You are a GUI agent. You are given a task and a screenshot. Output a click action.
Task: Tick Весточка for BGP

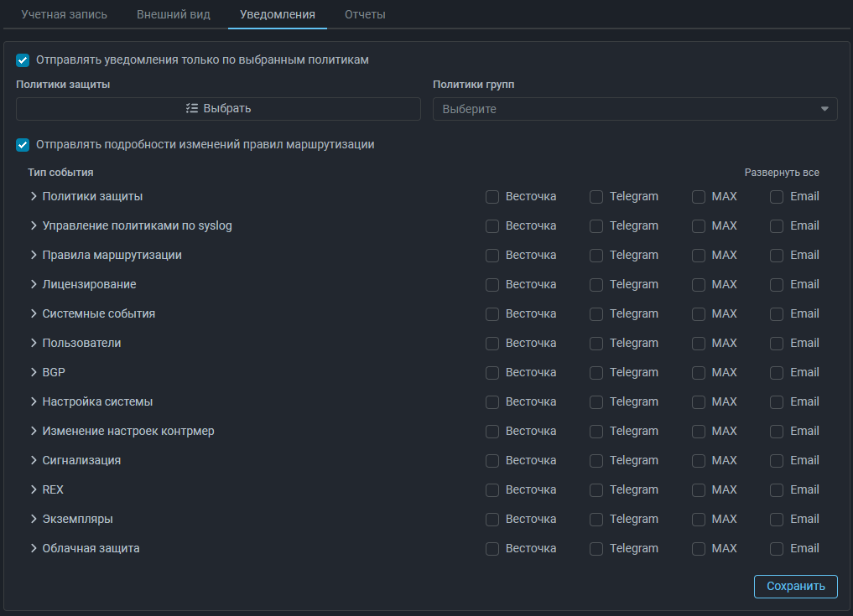[492, 373]
